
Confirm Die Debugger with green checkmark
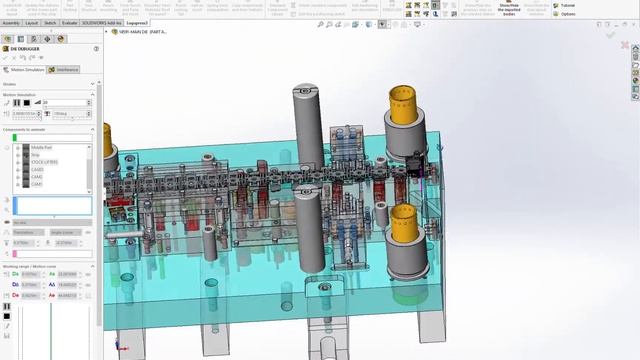[x=5, y=58]
